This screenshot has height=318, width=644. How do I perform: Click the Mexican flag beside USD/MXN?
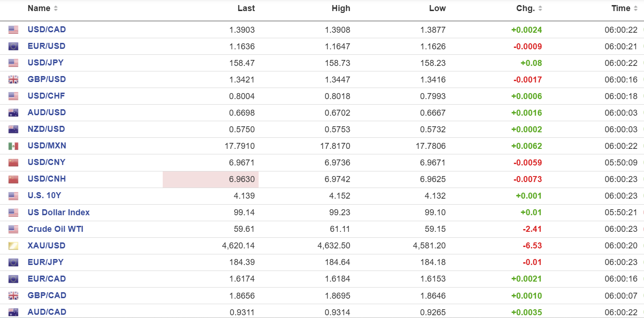pos(13,146)
